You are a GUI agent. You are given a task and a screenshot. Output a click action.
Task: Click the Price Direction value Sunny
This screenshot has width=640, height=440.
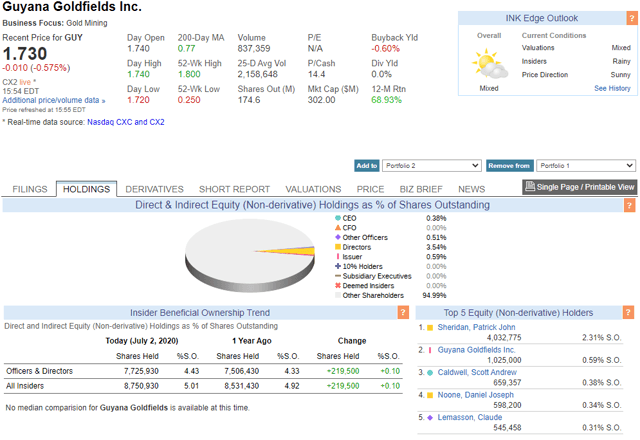620,75
